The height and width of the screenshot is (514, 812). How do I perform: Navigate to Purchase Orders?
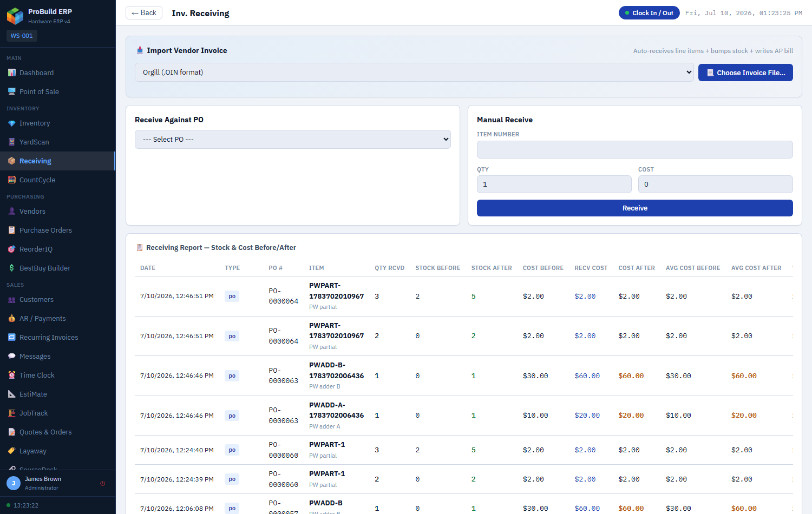click(x=57, y=230)
